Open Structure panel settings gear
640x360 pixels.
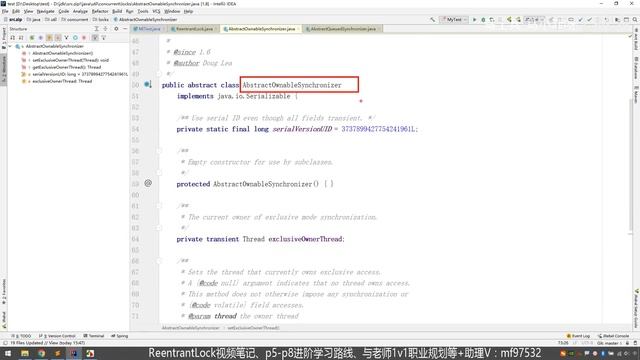point(116,29)
